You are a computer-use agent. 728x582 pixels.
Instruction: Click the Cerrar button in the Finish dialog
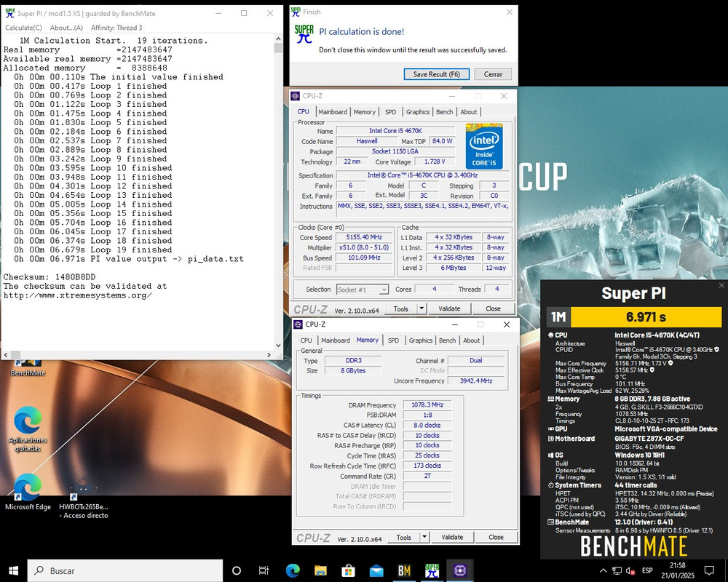pyautogui.click(x=493, y=74)
